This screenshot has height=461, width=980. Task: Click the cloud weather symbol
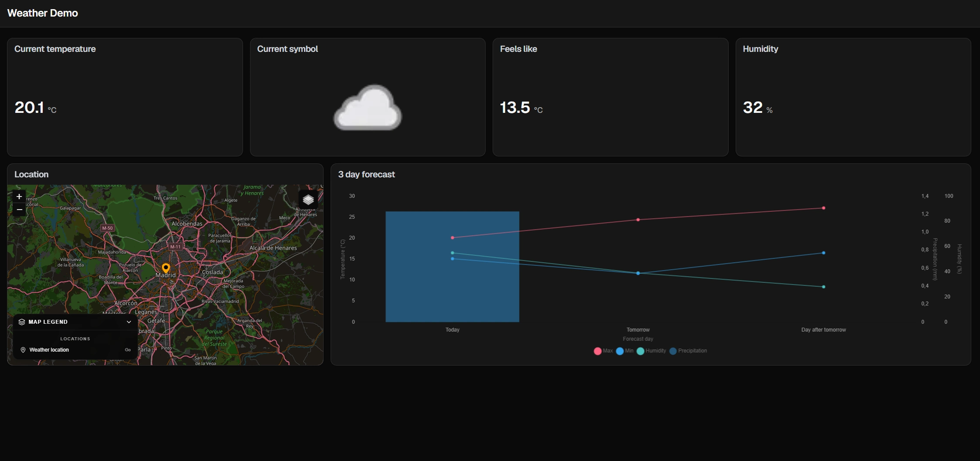(368, 108)
